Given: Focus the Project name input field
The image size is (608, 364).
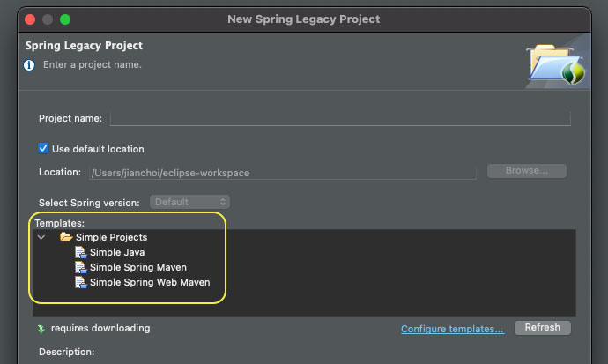Looking at the screenshot, I should (x=340, y=119).
